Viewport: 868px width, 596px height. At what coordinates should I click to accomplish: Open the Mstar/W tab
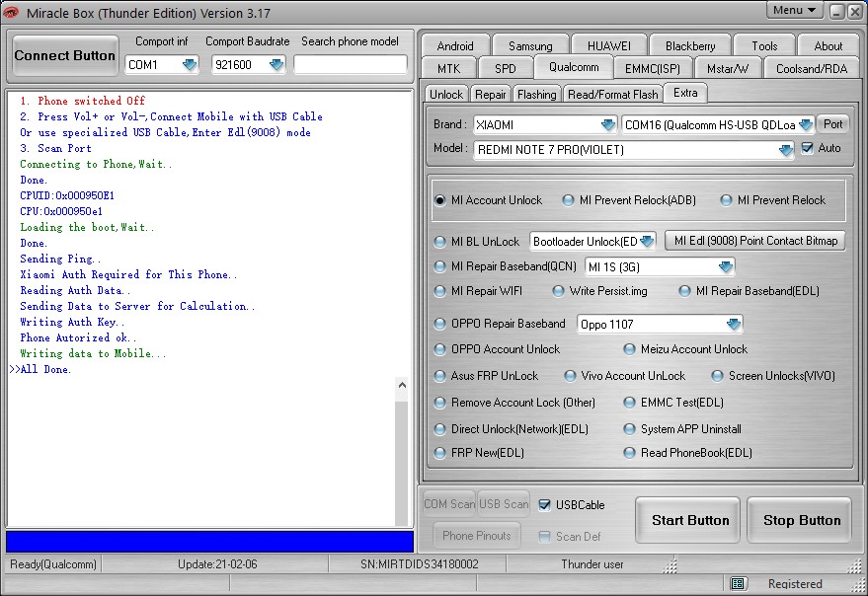pyautogui.click(x=728, y=69)
